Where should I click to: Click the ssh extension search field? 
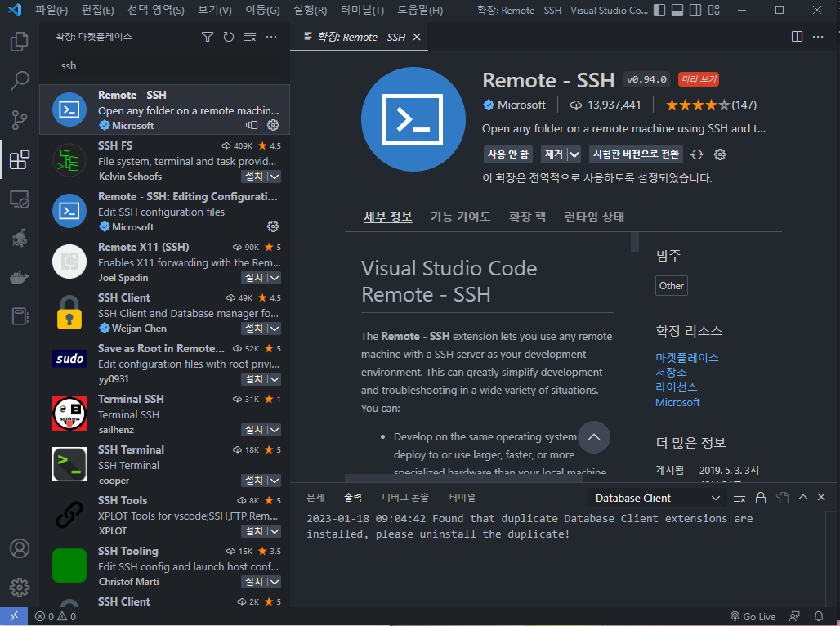click(x=168, y=66)
